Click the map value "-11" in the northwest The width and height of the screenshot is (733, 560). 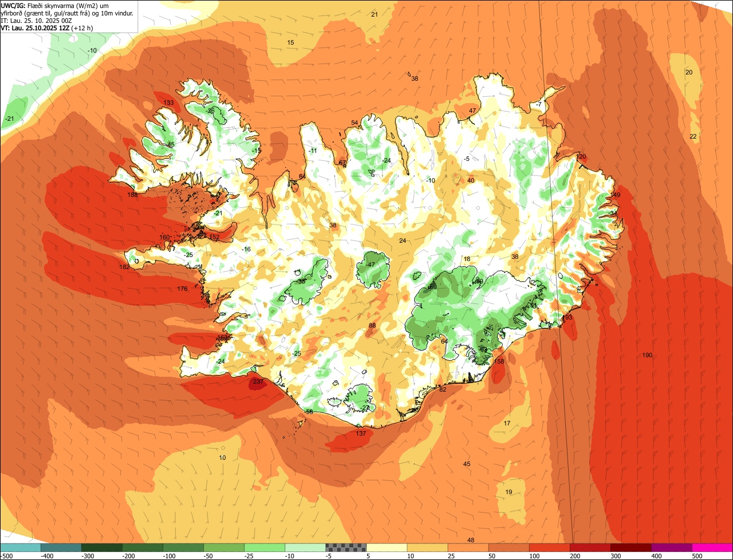click(x=312, y=151)
